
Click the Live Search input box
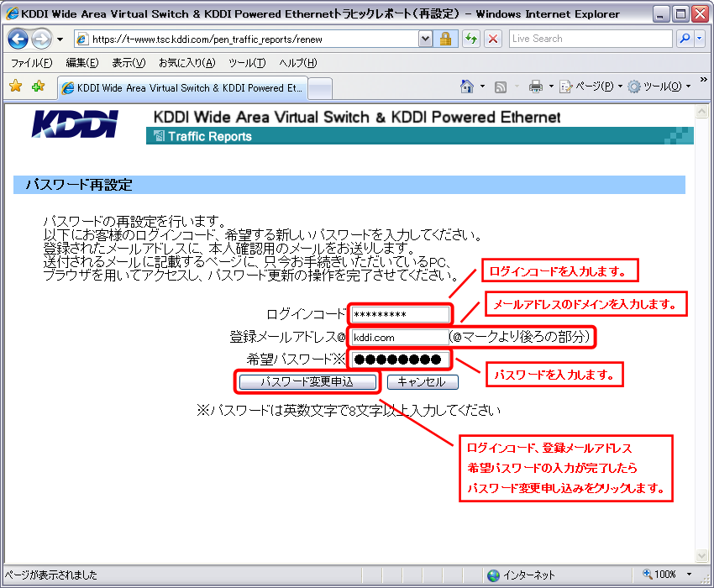click(591, 39)
